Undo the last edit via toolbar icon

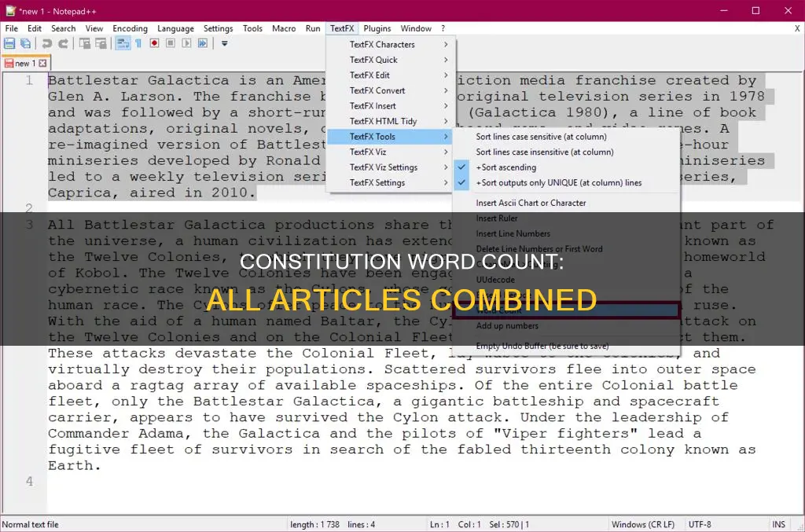click(48, 43)
